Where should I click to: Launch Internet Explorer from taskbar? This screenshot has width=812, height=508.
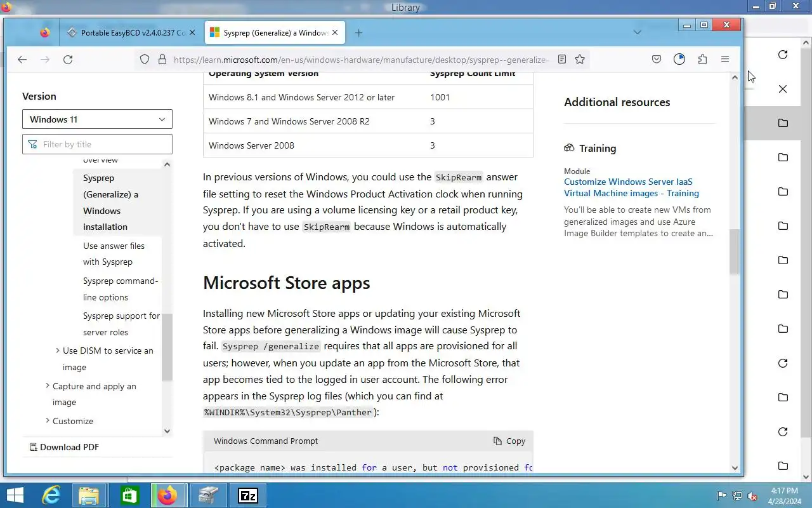51,495
